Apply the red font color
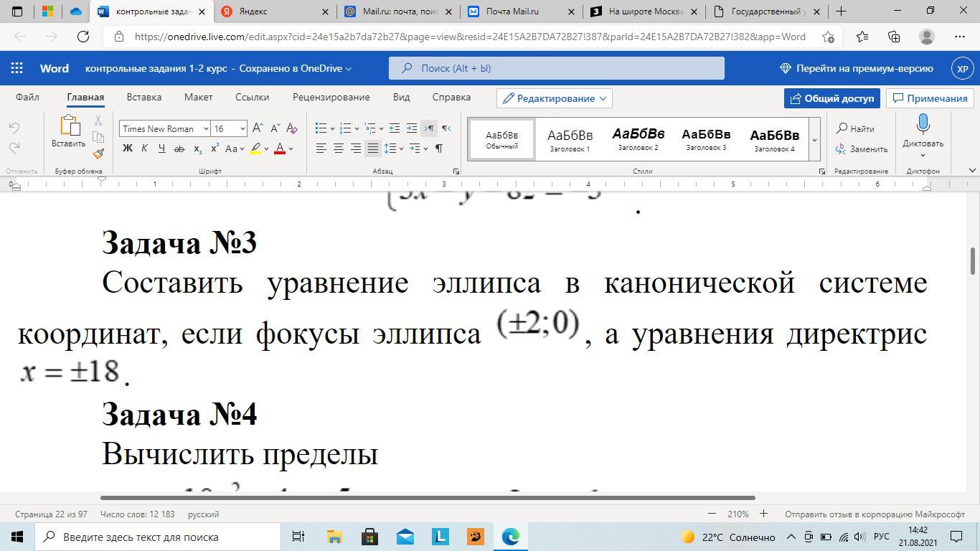This screenshot has width=980, height=551. pos(281,149)
